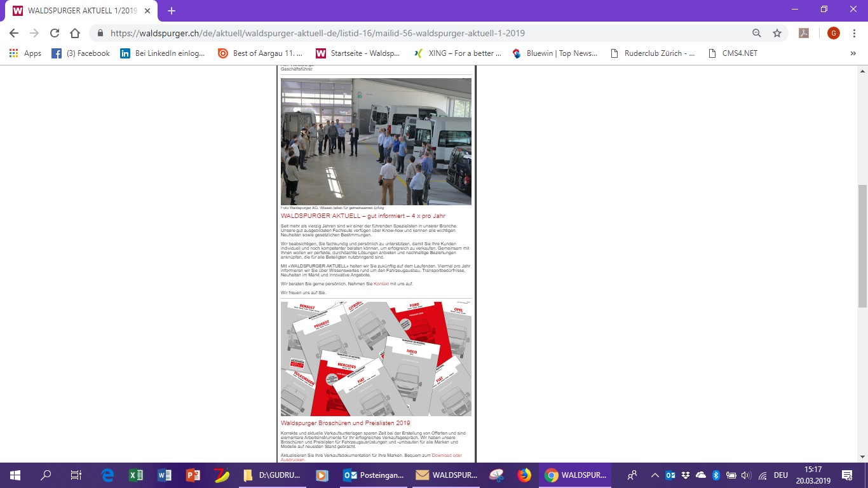
Task: Open a new browser tab
Action: click(172, 11)
